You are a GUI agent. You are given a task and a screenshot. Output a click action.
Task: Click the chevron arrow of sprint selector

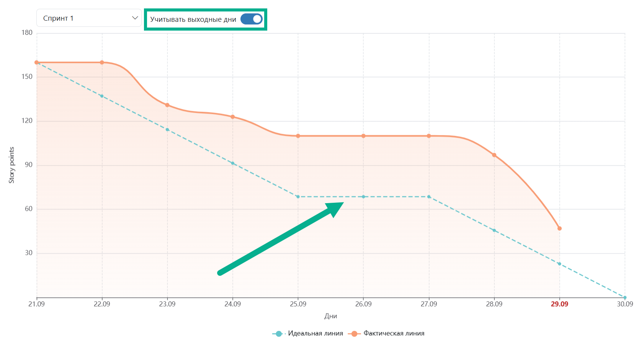(x=135, y=18)
